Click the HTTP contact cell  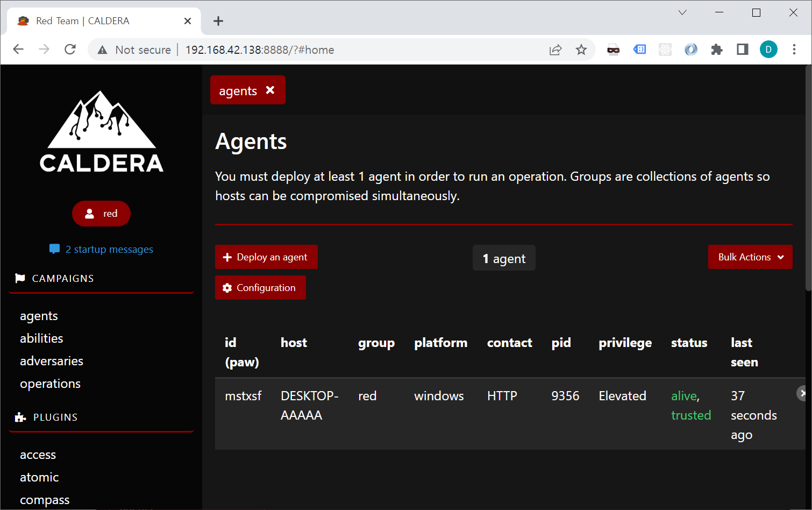(x=502, y=396)
